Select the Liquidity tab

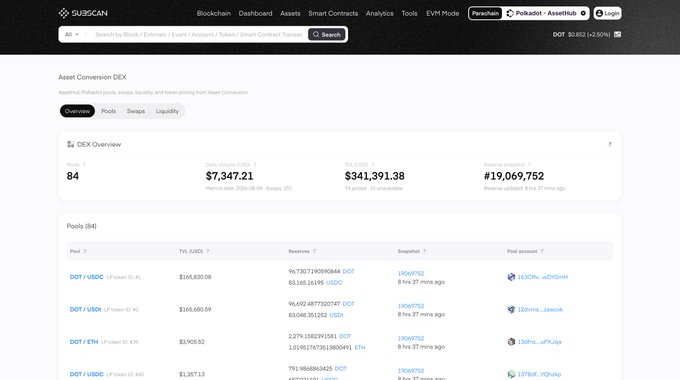[x=167, y=111]
